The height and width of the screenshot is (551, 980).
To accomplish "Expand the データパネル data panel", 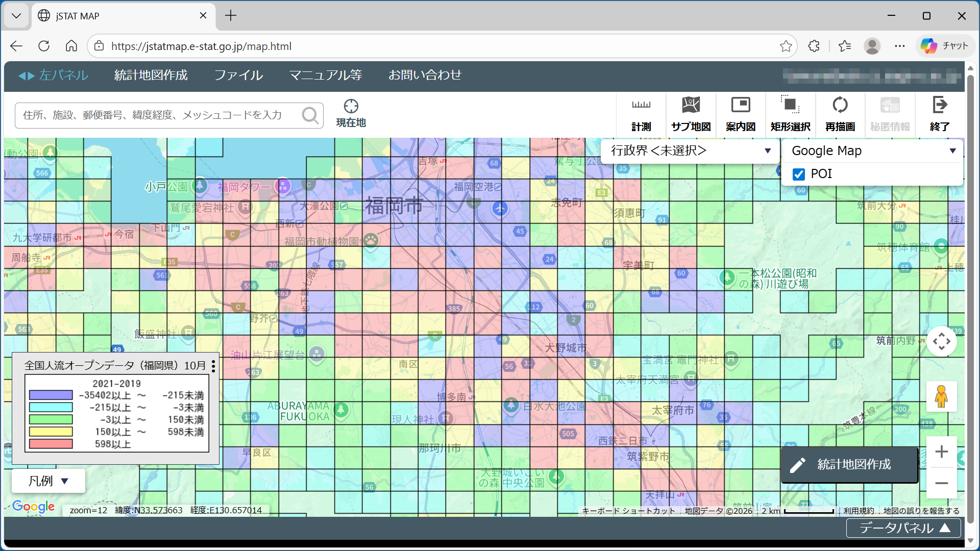I will pyautogui.click(x=903, y=528).
